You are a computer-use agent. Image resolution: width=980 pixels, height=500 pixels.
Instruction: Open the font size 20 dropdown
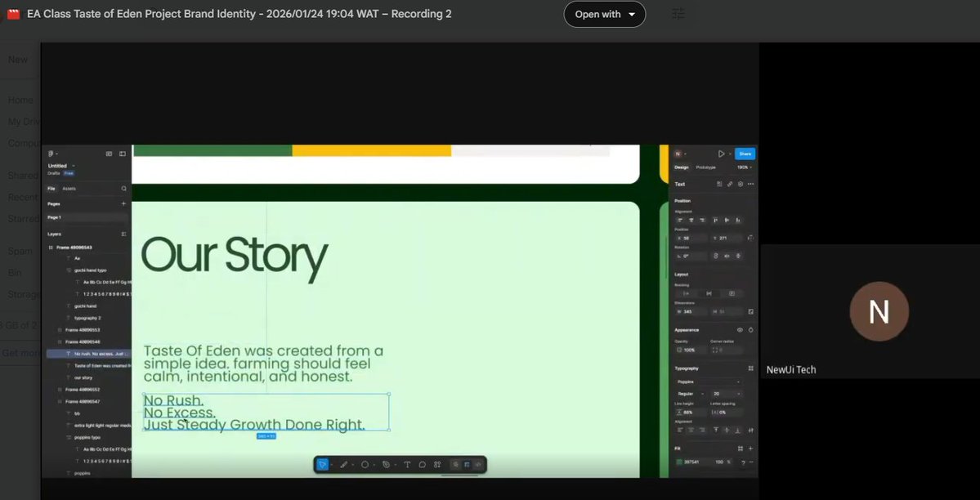coord(727,394)
